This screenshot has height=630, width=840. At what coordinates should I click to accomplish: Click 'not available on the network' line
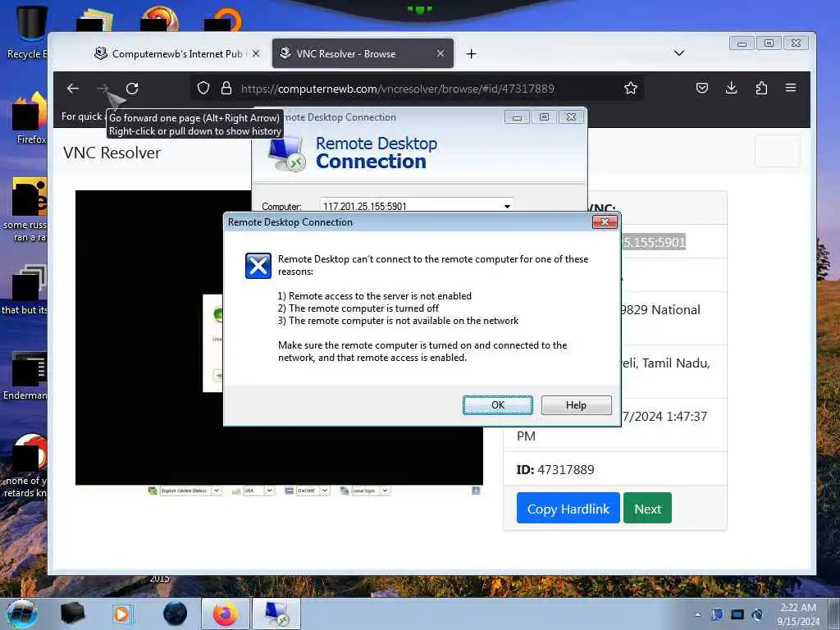pos(398,321)
